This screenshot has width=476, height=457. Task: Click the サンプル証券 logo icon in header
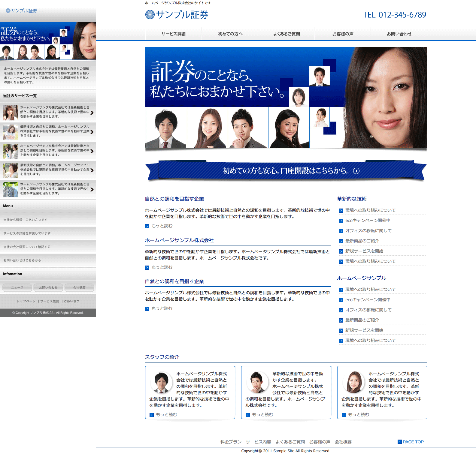pos(150,15)
